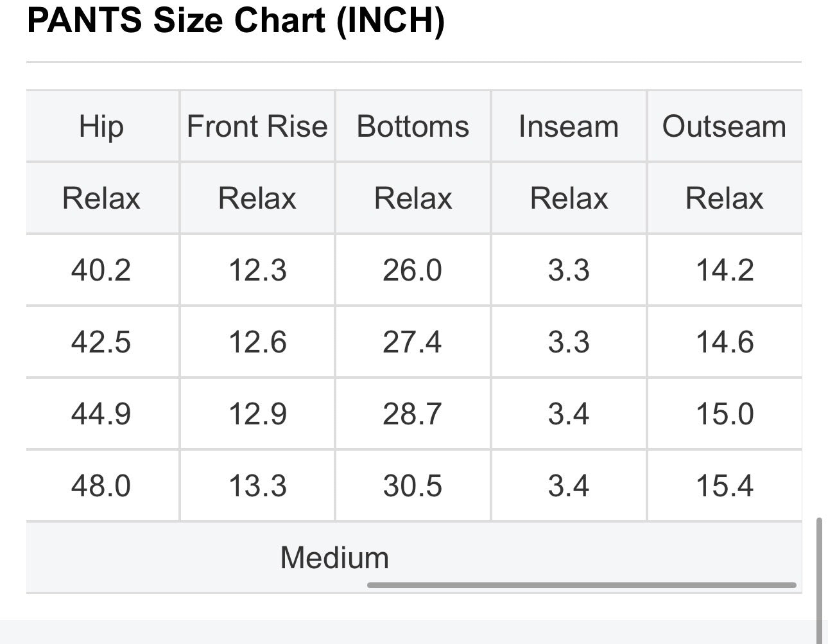Click the hip value 44.9 cell
The width and height of the screenshot is (828, 644).
(x=102, y=413)
